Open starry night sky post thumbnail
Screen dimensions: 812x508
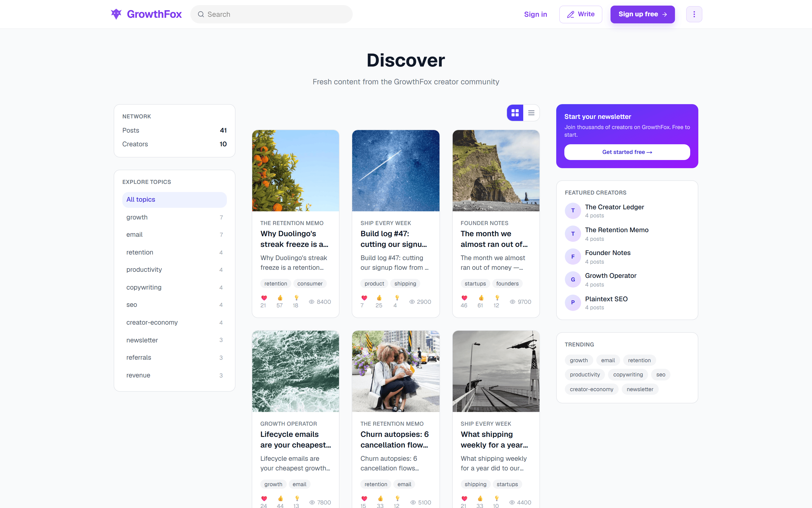[x=396, y=171]
